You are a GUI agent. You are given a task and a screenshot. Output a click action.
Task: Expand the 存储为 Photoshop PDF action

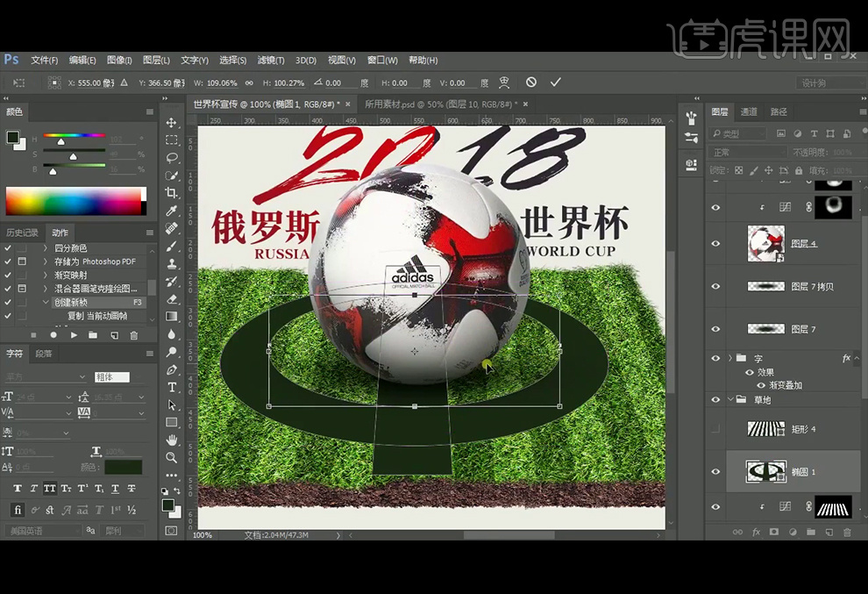click(x=46, y=261)
